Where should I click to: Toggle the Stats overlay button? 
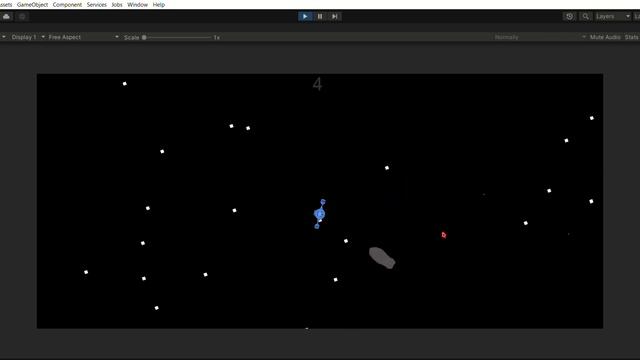click(631, 37)
